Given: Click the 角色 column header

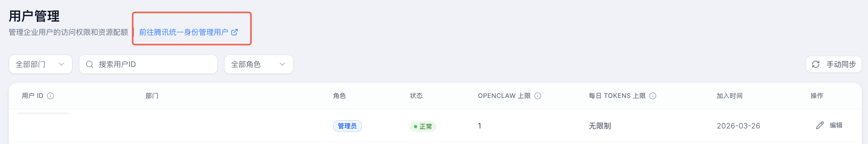Looking at the screenshot, I should tap(339, 96).
